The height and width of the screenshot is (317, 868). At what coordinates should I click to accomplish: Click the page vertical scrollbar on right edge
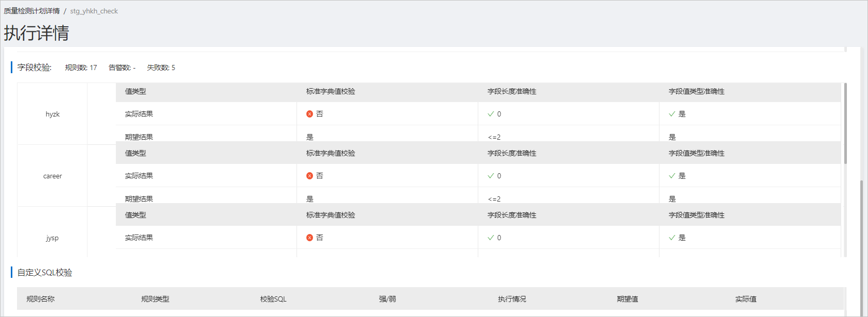click(x=862, y=247)
